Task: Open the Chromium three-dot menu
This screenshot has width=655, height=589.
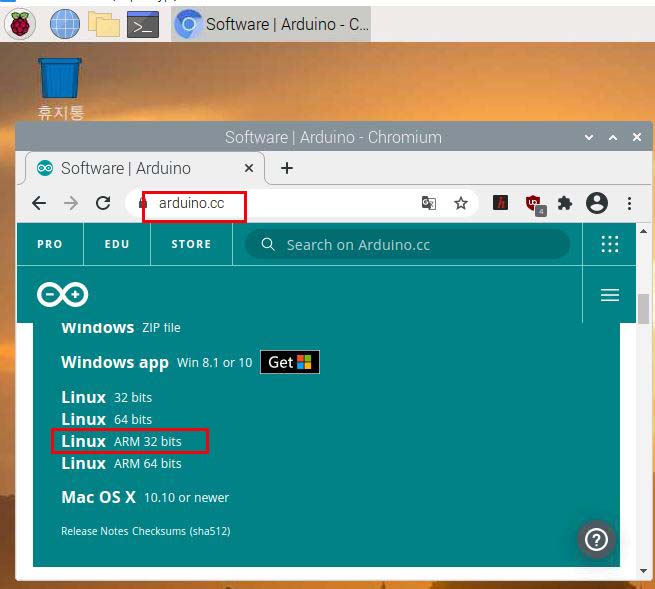Action: pyautogui.click(x=629, y=203)
